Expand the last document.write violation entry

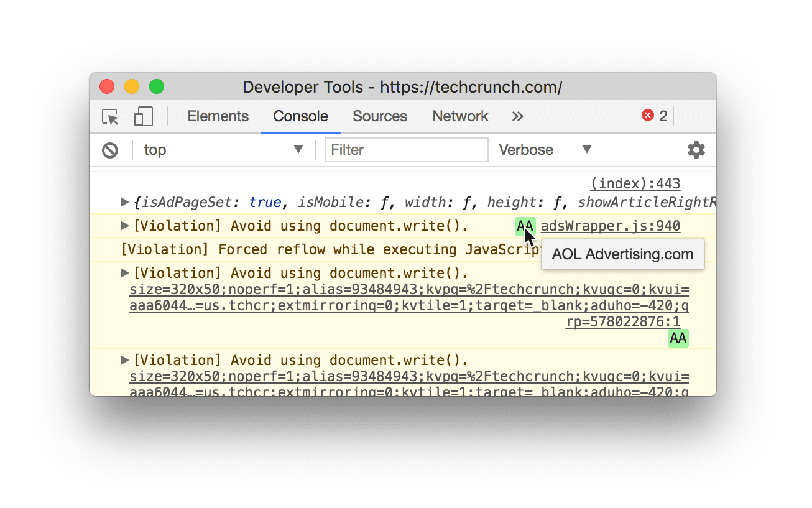[x=124, y=359]
